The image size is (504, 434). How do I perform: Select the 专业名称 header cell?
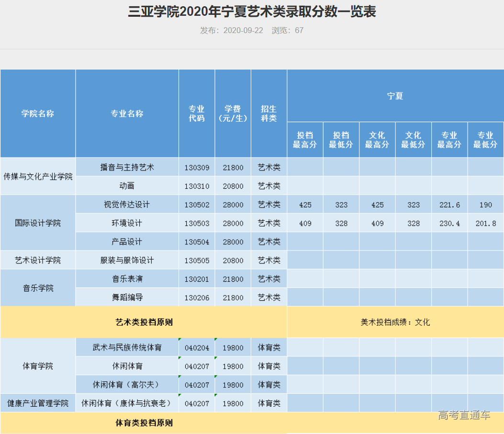(126, 114)
